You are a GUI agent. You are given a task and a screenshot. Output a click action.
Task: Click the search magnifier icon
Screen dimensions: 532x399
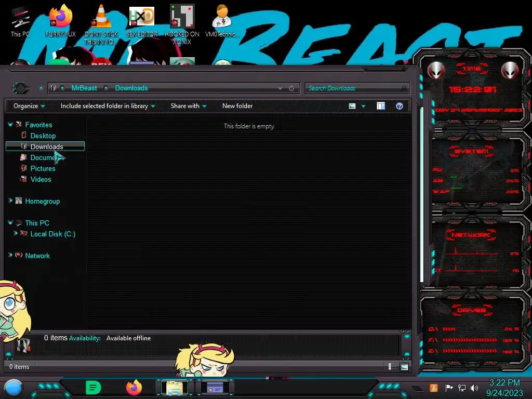tap(403, 88)
